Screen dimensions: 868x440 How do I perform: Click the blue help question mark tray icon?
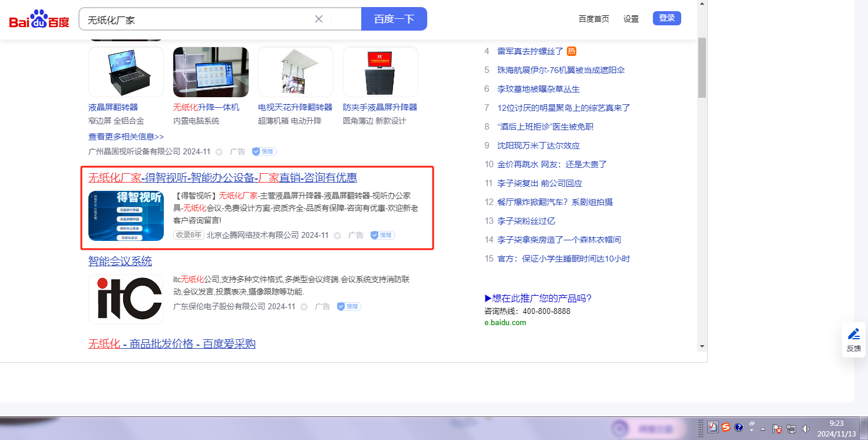[739, 428]
